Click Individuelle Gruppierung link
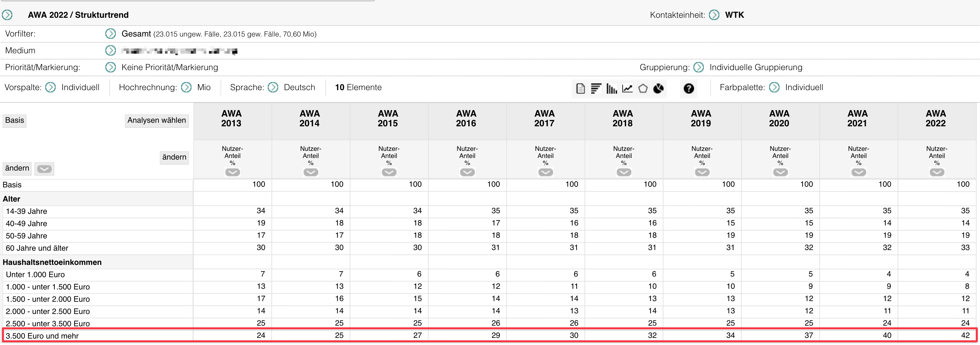 [x=756, y=67]
